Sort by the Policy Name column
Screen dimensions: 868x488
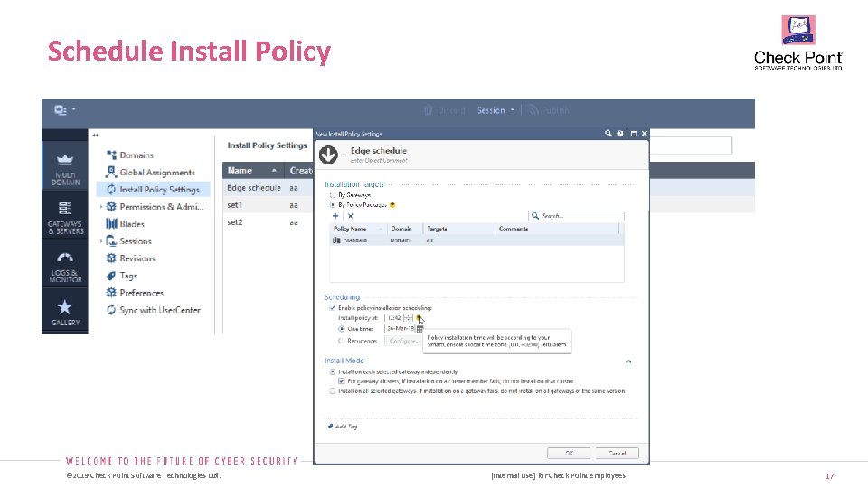tap(358, 229)
